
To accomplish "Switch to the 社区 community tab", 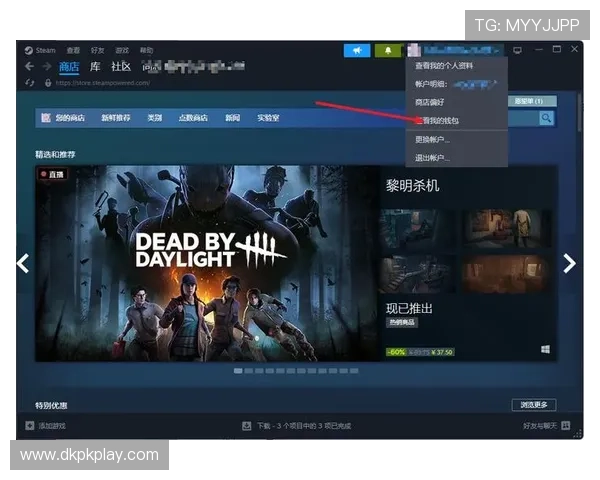I will click(x=121, y=67).
